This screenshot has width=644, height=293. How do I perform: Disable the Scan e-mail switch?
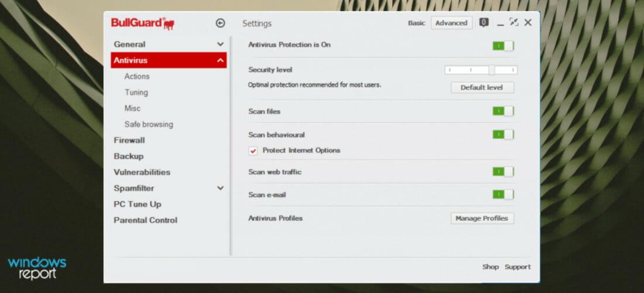(x=503, y=195)
